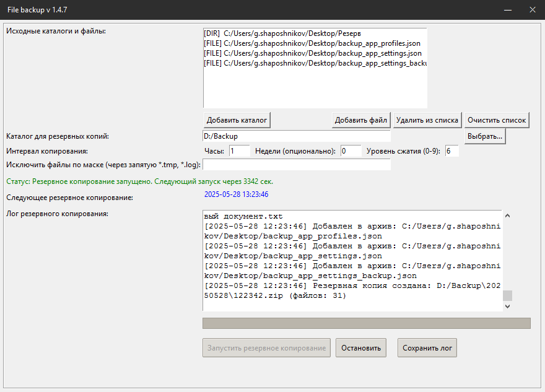Viewport: 545px width, 392px height.
Task: Click the backup progress bar
Action: tap(367, 323)
